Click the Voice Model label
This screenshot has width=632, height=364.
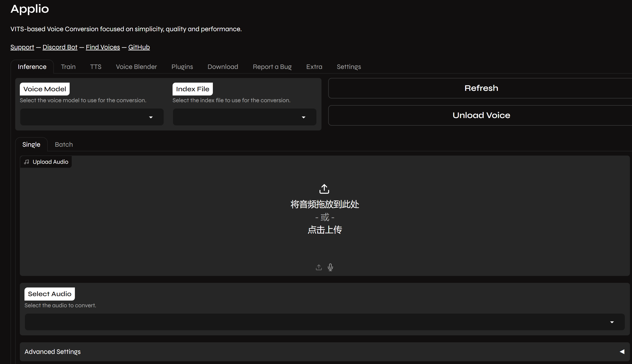[45, 89]
